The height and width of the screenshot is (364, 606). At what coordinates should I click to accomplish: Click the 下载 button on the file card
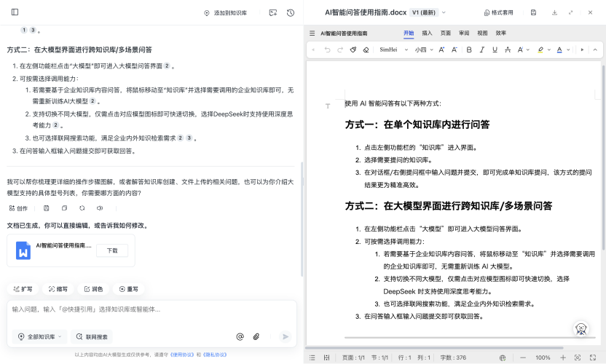click(x=112, y=250)
